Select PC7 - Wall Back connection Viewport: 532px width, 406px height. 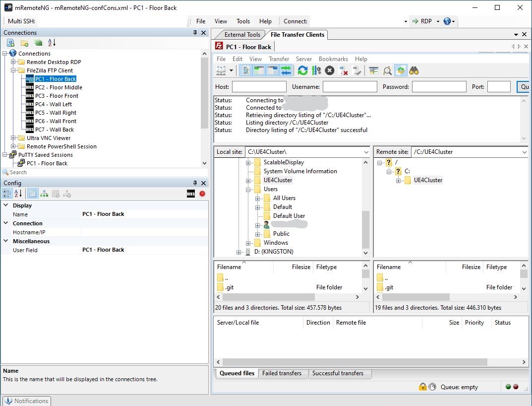(x=54, y=130)
